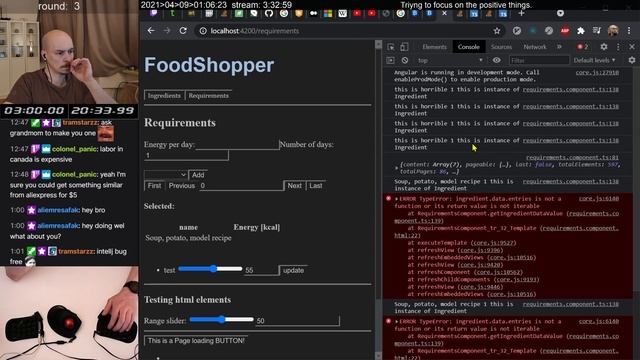This screenshot has height=360, width=640.
Task: Expand the first ERROR TypeError entry
Action: tap(396, 199)
